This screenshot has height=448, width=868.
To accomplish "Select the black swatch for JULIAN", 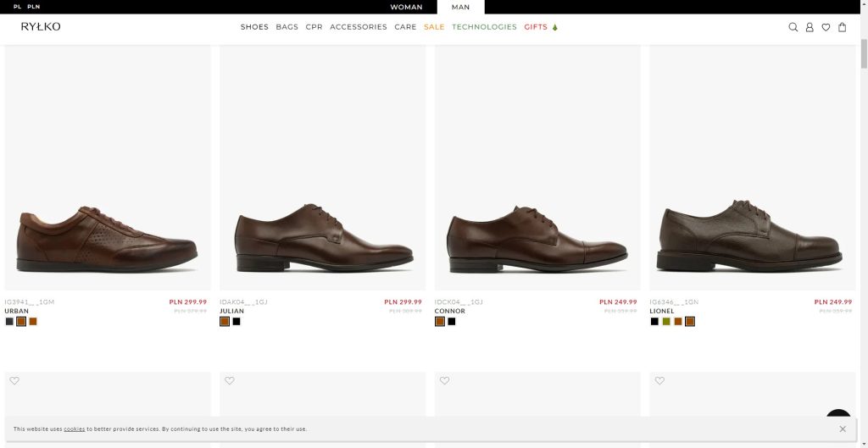I will click(236, 322).
